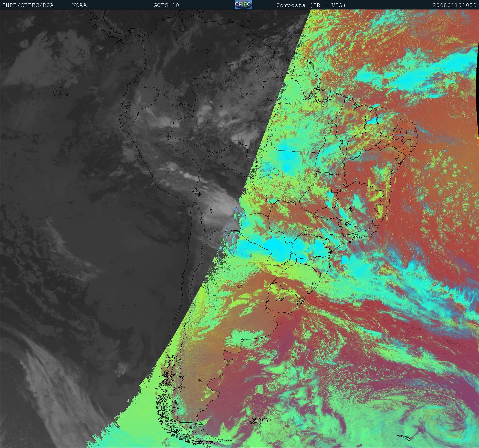Image resolution: width=479 pixels, height=448 pixels.
Task: Click the INPE/CPTEC/DSA header label
Action: (28, 5)
